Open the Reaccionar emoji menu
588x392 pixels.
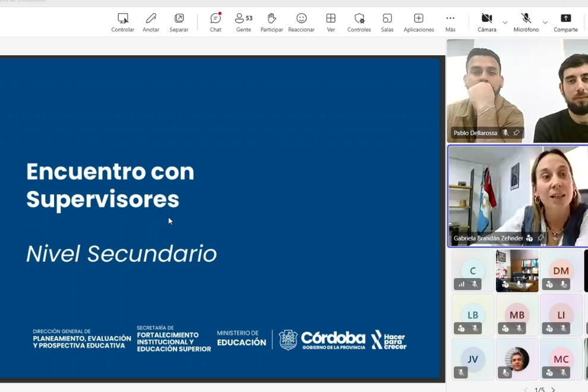[301, 23]
